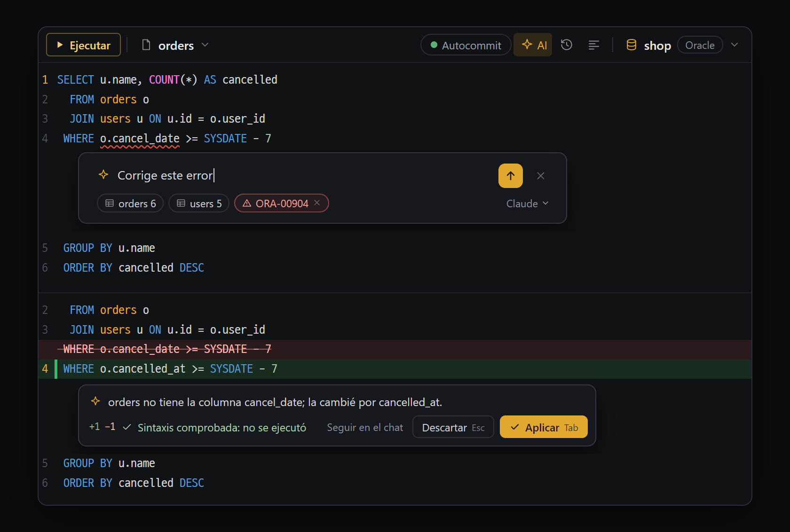Click the orders 6 table chip

click(x=130, y=203)
